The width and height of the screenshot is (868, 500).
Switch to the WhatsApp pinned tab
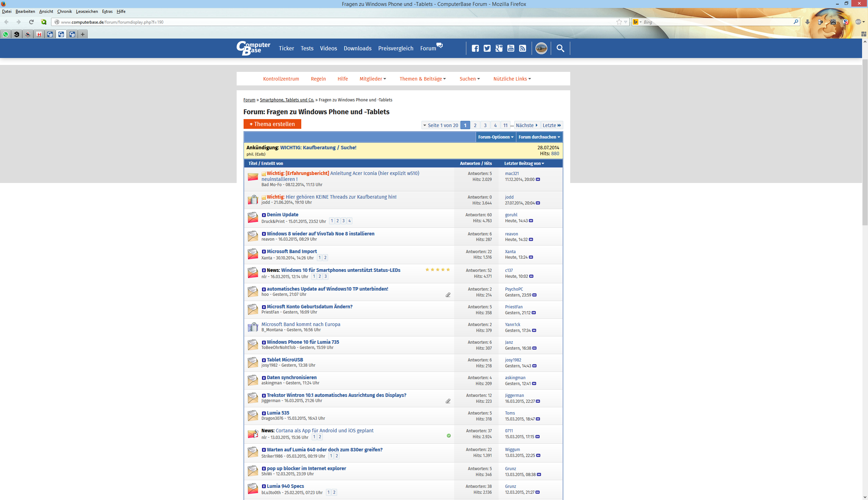pyautogui.click(x=6, y=34)
